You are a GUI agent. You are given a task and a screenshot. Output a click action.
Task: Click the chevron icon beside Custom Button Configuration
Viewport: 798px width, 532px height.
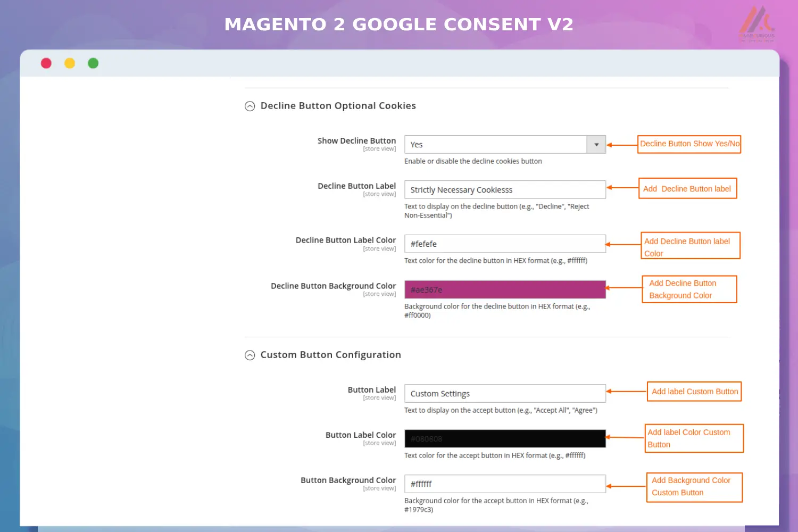(250, 355)
